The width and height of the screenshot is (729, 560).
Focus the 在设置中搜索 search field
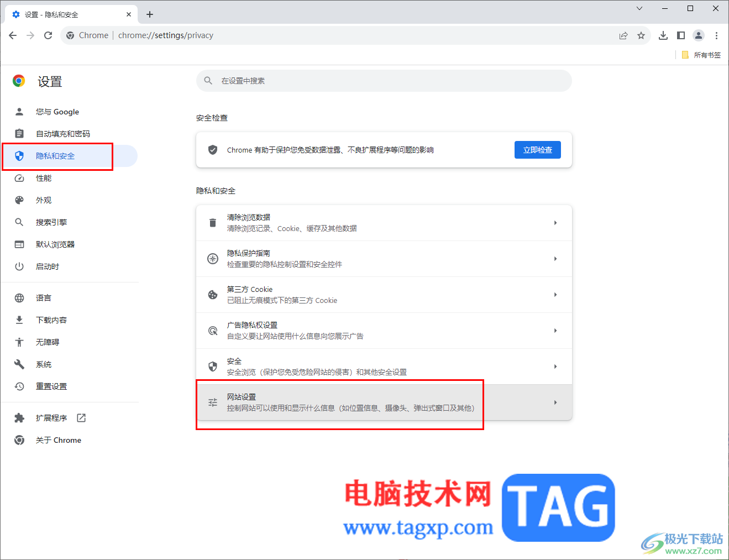click(384, 81)
